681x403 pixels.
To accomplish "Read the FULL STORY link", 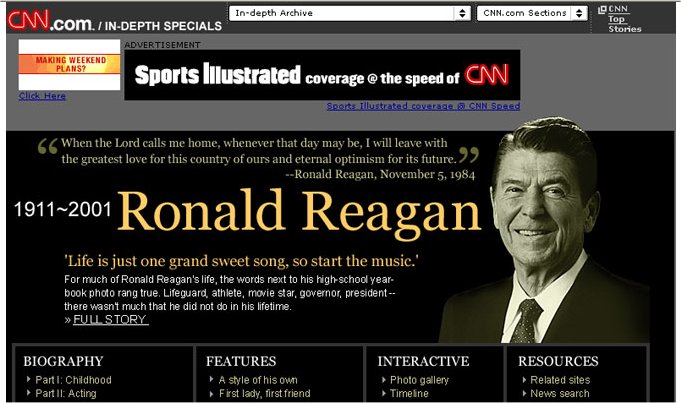I will [x=110, y=320].
